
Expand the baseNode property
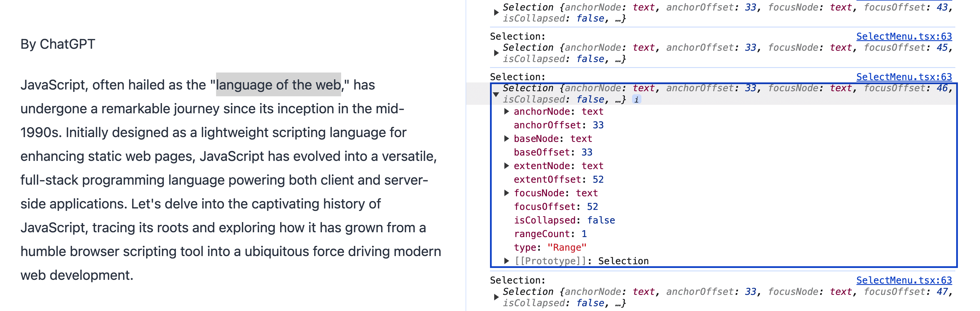tap(506, 139)
